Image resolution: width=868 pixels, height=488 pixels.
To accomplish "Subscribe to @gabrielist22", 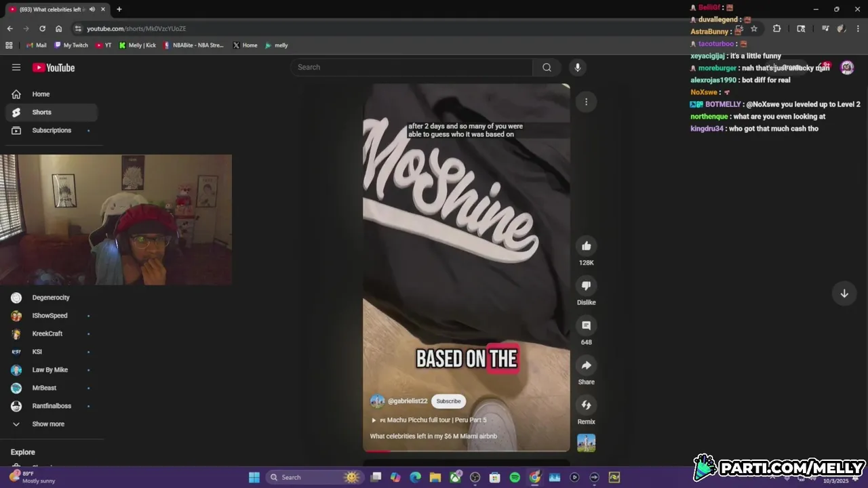I will click(448, 401).
